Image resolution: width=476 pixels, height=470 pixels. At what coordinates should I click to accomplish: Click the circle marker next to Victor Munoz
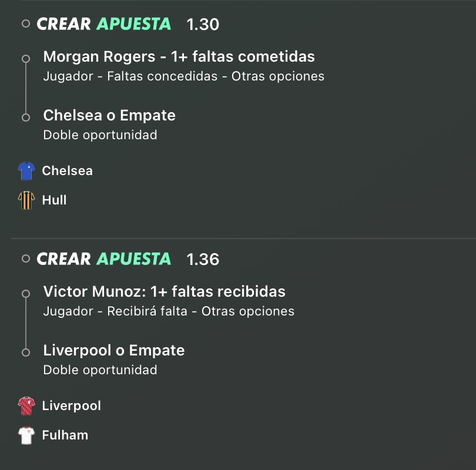click(26, 293)
